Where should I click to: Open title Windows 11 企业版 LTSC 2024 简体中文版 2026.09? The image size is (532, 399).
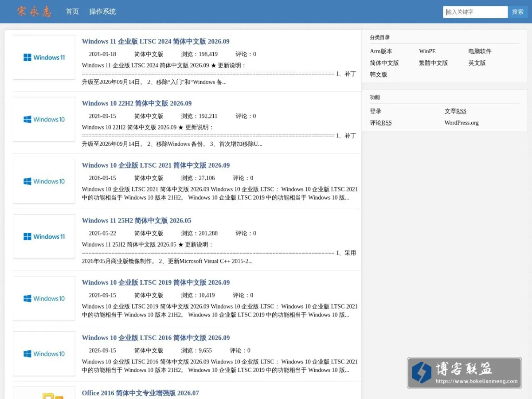pyautogui.click(x=156, y=42)
